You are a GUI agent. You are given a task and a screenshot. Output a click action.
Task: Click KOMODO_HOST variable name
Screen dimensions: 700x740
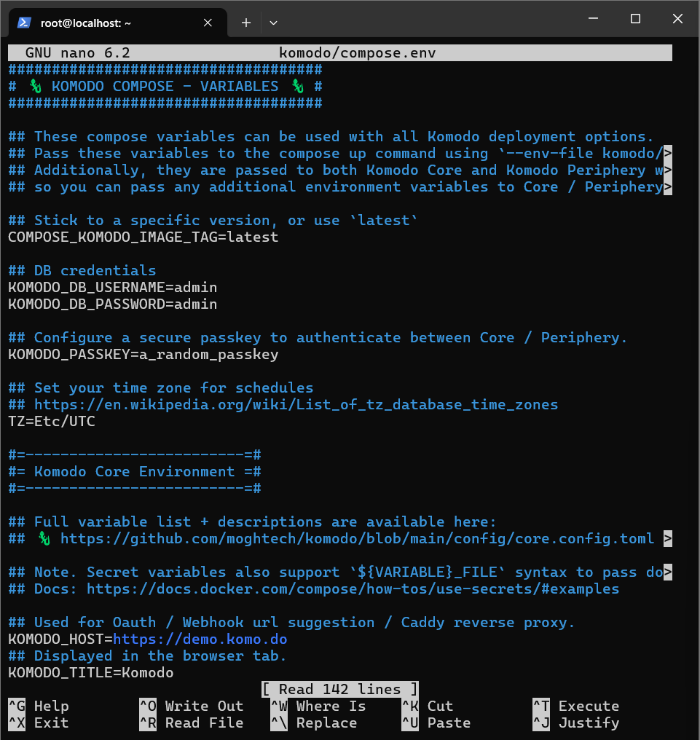pyautogui.click(x=55, y=639)
